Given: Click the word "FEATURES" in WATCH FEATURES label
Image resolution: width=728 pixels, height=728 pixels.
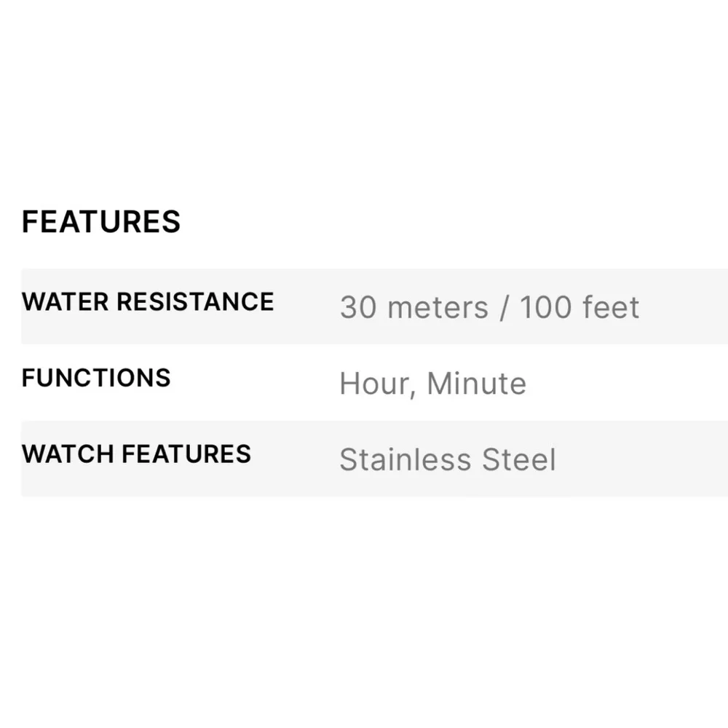Looking at the screenshot, I should pyautogui.click(x=186, y=454).
